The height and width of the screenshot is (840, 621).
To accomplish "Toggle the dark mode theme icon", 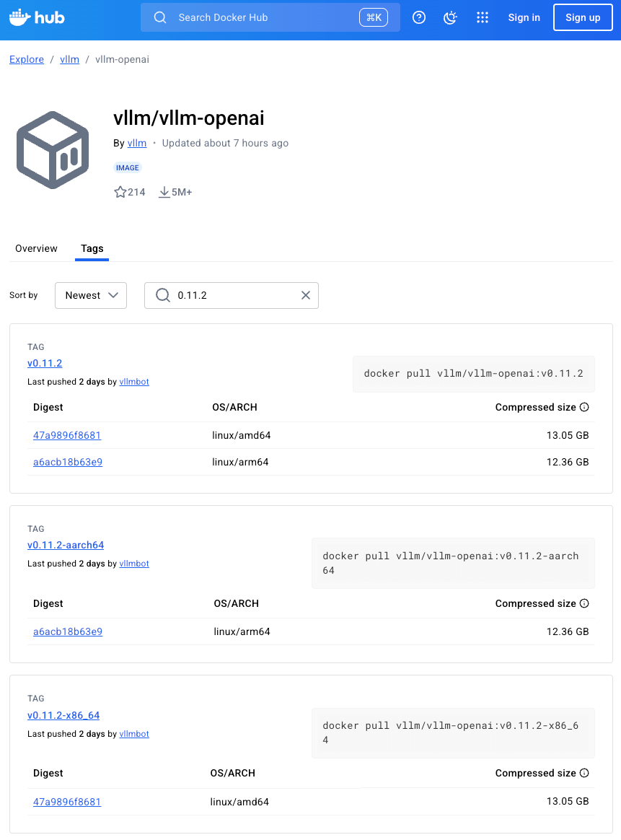I will pyautogui.click(x=451, y=17).
